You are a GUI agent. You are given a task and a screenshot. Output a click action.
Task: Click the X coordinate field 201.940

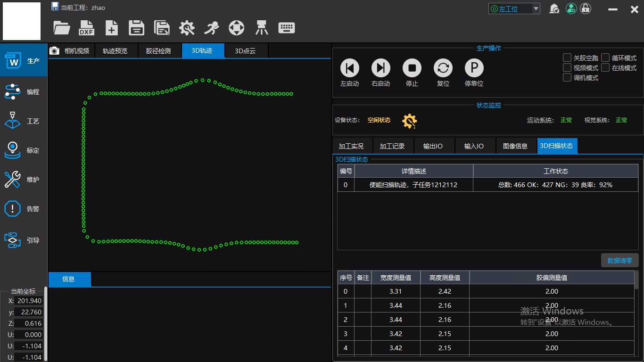point(28,301)
